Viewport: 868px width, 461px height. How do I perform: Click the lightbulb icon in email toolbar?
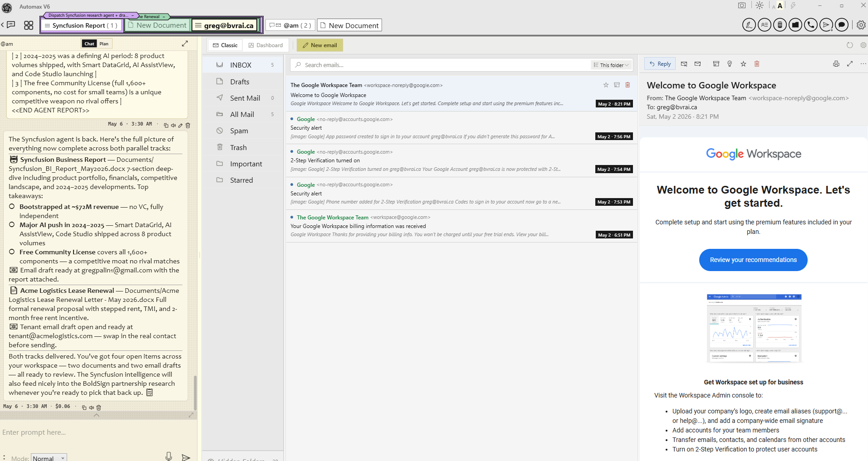pyautogui.click(x=730, y=64)
